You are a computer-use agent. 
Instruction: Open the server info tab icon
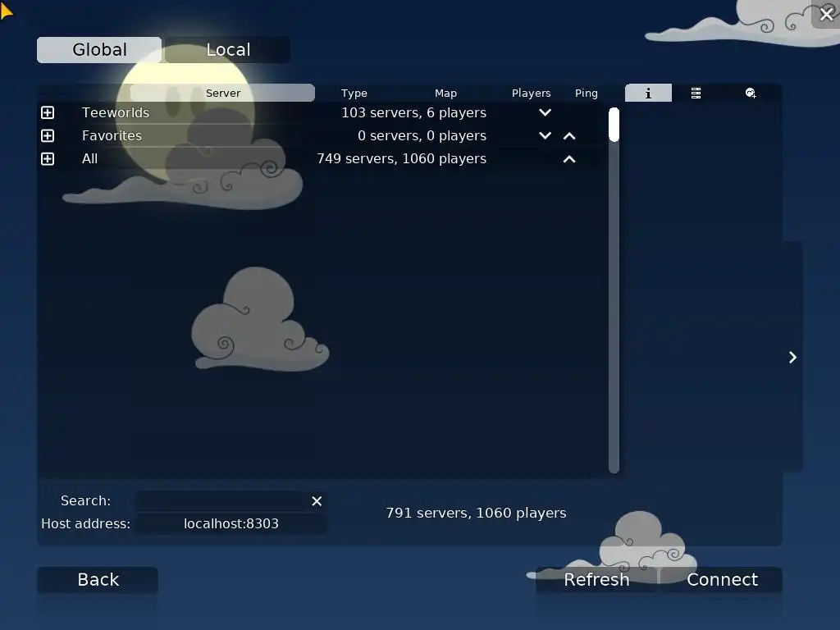648,94
